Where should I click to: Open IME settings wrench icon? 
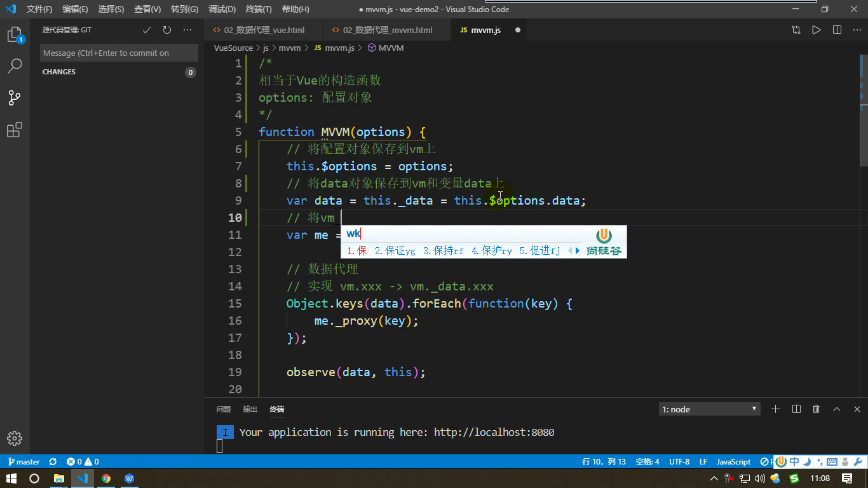(858, 462)
